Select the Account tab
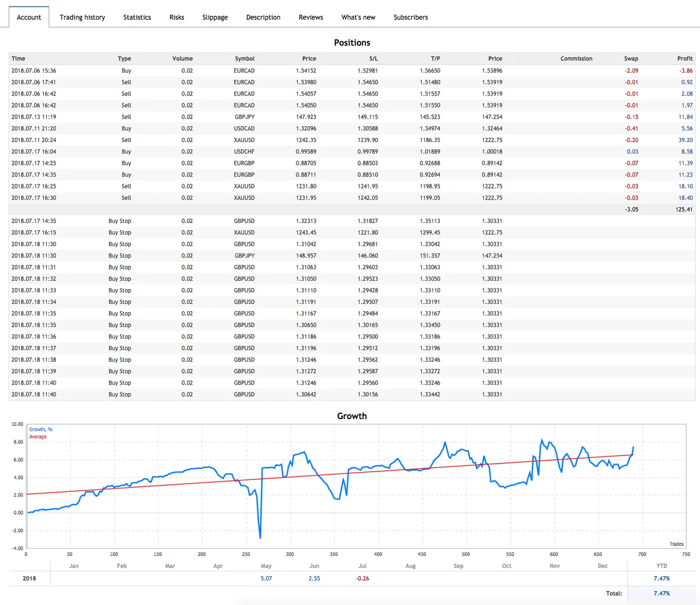This screenshot has width=700, height=605. coord(29,17)
